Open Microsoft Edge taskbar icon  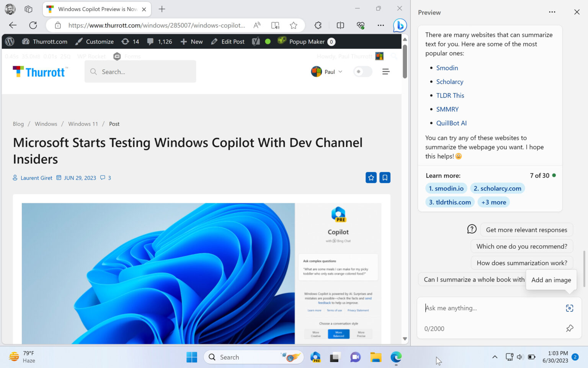(x=396, y=357)
